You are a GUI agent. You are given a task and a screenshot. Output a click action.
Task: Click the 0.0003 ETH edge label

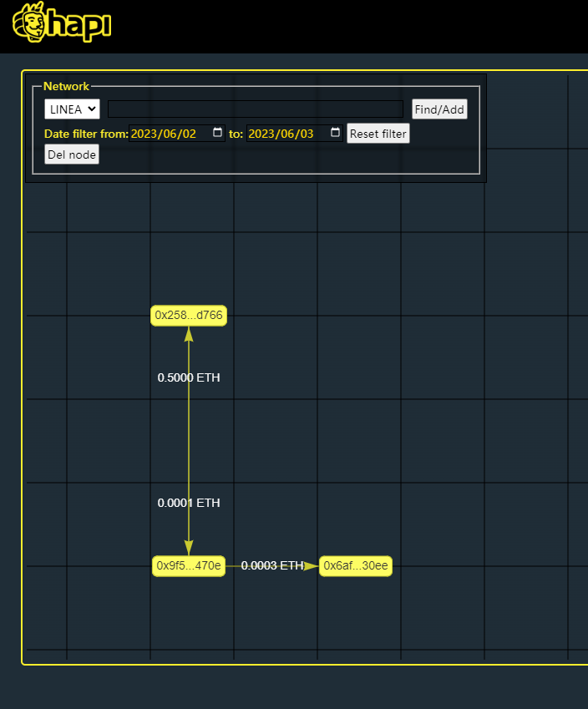pos(272,565)
